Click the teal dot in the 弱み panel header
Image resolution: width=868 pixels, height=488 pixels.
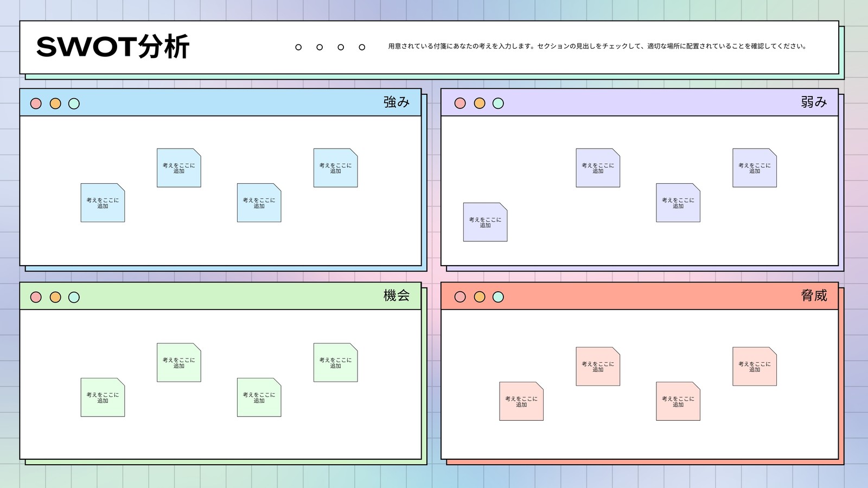[x=498, y=103]
